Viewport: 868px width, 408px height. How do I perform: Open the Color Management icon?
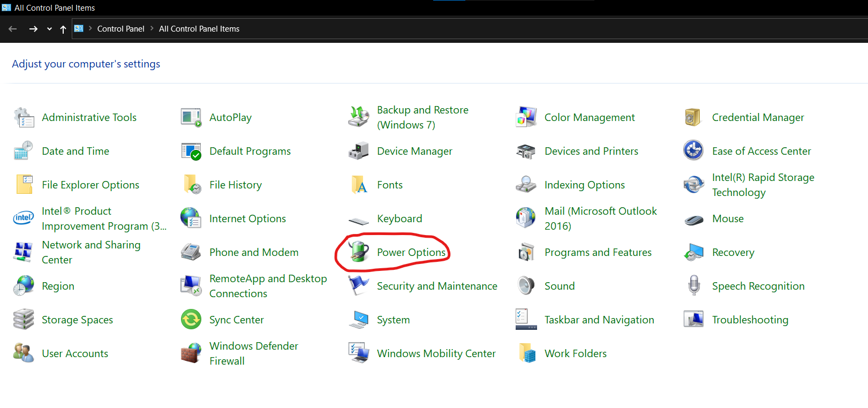526,117
